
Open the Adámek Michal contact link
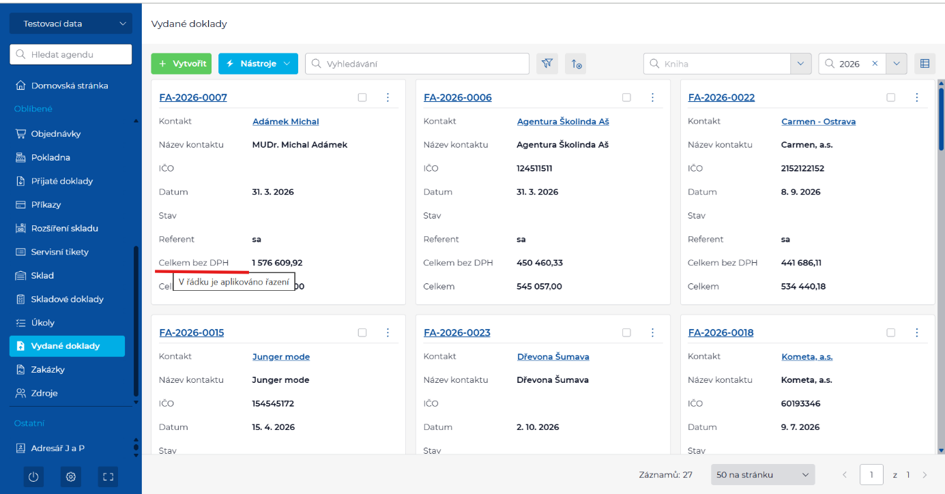point(286,121)
